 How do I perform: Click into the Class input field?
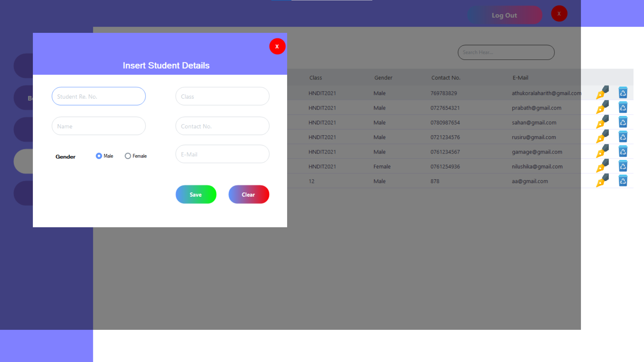click(222, 97)
